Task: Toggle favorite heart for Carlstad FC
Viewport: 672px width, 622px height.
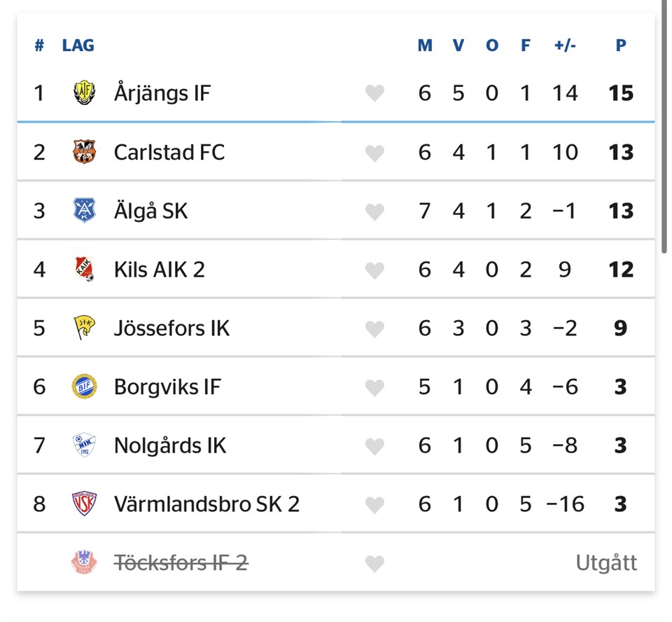Action: [x=374, y=153]
